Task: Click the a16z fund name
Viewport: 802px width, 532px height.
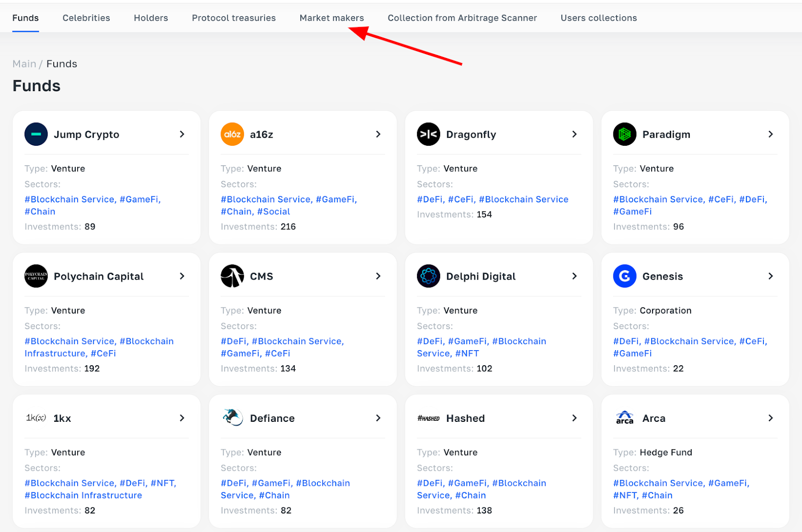Action: 262,135
